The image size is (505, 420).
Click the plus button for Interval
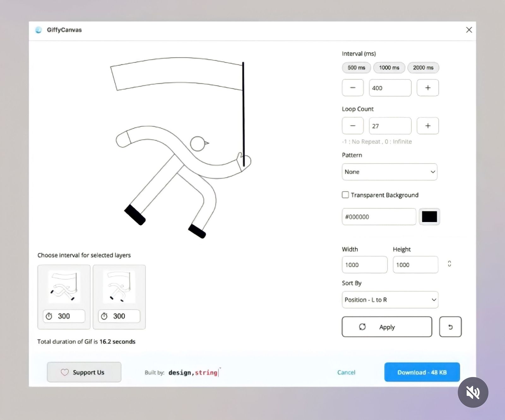coord(428,88)
